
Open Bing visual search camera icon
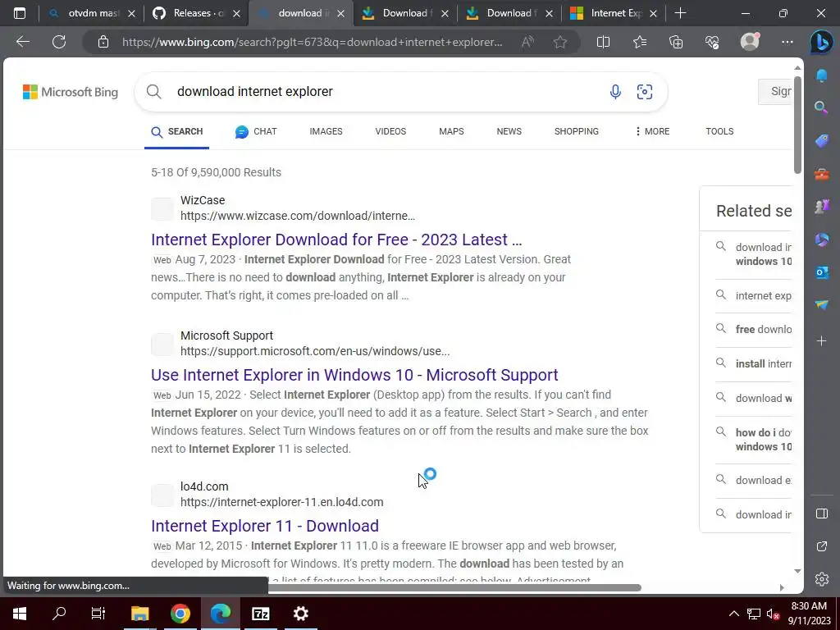coord(645,92)
